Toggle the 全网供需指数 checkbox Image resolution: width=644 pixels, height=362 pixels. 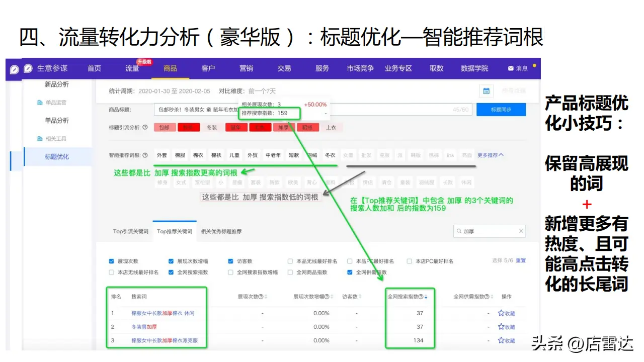[x=350, y=272]
